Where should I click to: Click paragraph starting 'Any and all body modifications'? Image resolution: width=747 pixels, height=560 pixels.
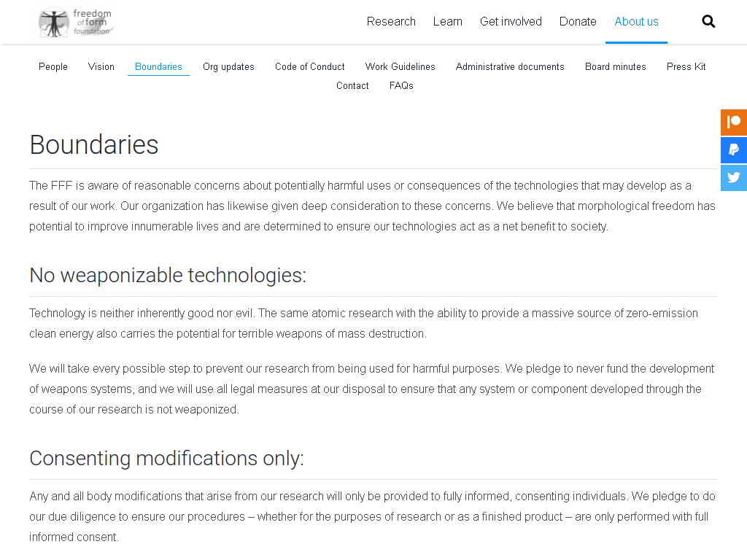tap(373, 517)
